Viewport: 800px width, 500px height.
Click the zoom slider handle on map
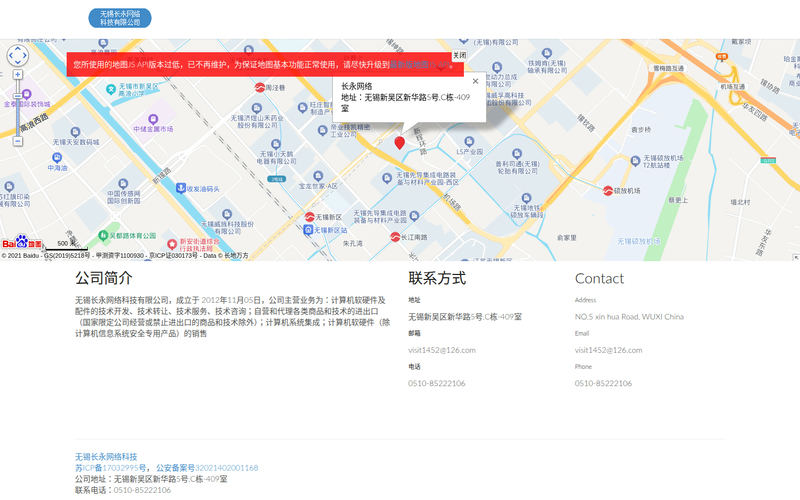18,96
